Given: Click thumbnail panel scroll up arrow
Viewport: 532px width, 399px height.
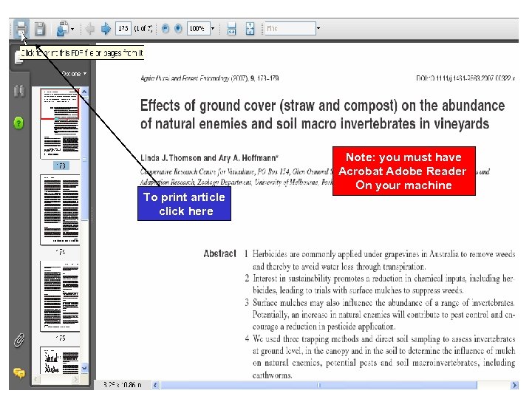Looking at the screenshot, I should coord(84,92).
